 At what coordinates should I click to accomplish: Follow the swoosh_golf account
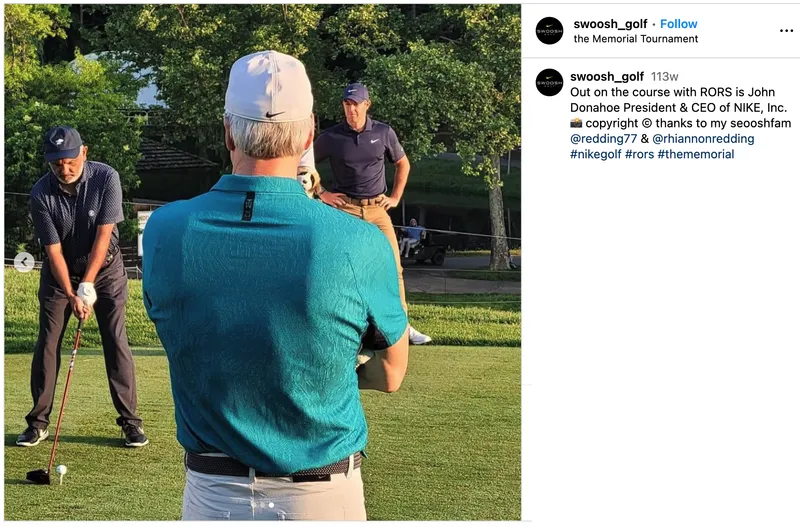point(678,24)
